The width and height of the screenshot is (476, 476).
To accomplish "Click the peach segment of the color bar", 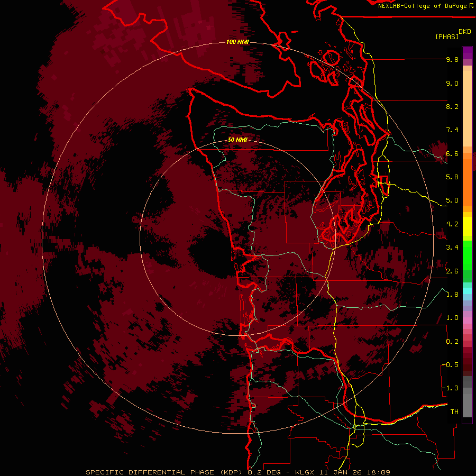I will tap(467, 109).
